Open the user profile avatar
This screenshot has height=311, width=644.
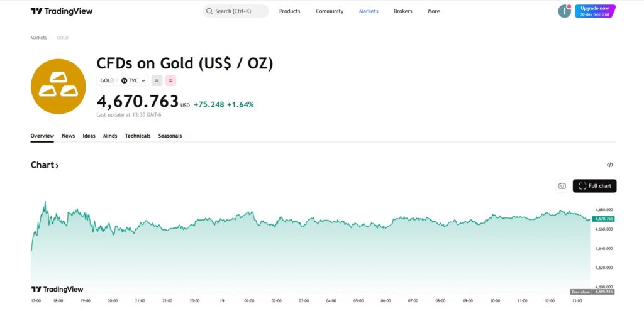coord(564,11)
